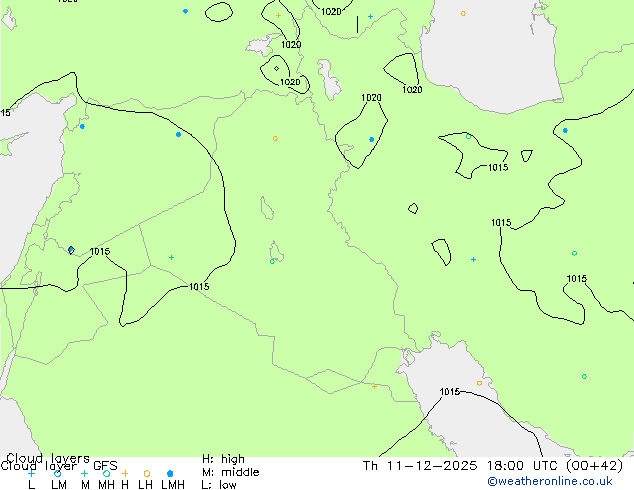The image size is (634, 490).
Task: Click the orange circle LH legend symbol
Action: pos(147,473)
